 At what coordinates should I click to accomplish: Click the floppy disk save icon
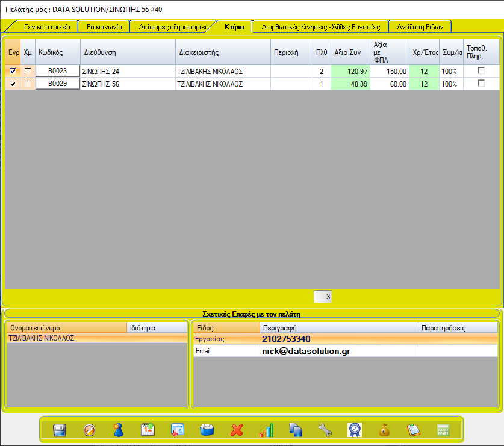click(60, 430)
